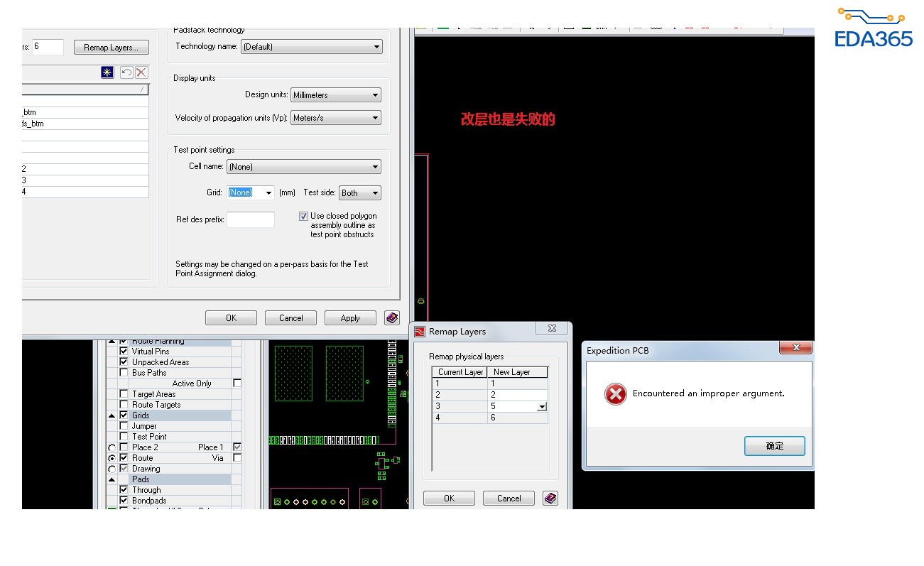Collapse the Pads group
Viewport: 924px width, 566px height.
click(112, 479)
